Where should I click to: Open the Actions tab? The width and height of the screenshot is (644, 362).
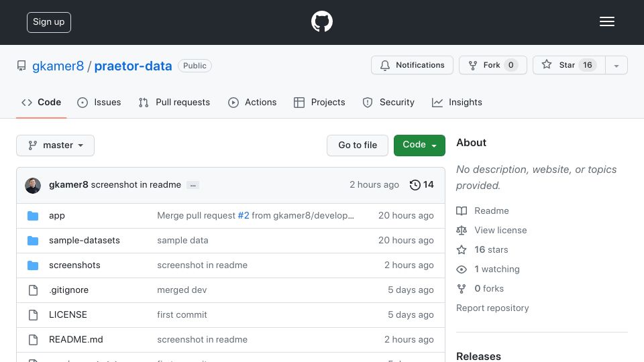(252, 102)
